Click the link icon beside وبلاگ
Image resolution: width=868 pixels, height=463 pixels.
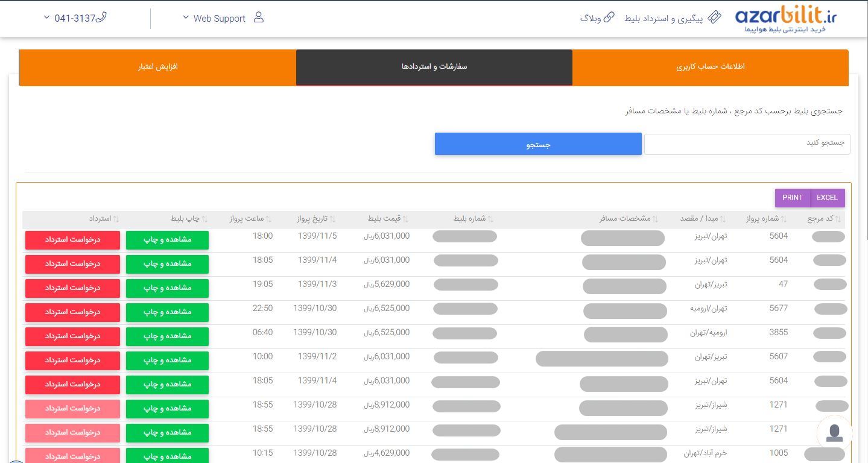coord(609,17)
